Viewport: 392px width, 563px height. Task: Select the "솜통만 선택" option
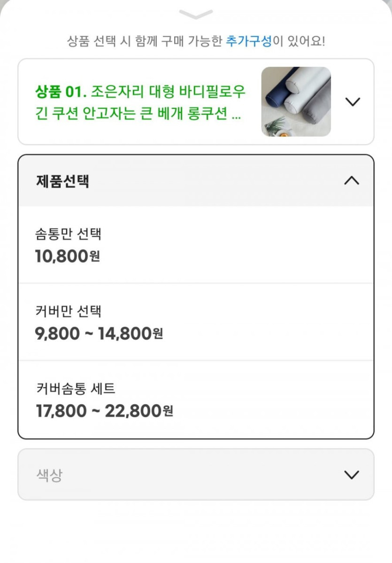tap(68, 234)
